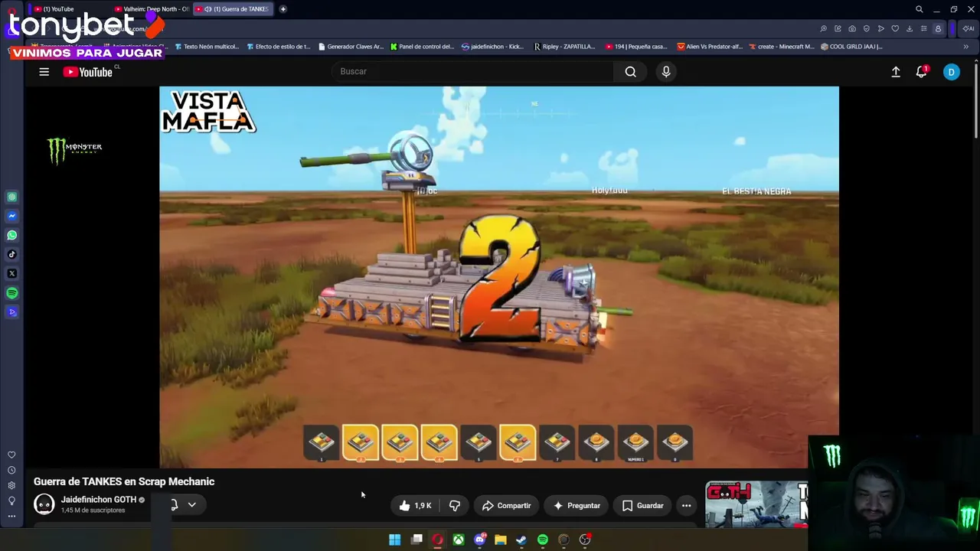Take a snapshot with the camera toolbar icon
The width and height of the screenshot is (980, 551).
[x=852, y=29]
